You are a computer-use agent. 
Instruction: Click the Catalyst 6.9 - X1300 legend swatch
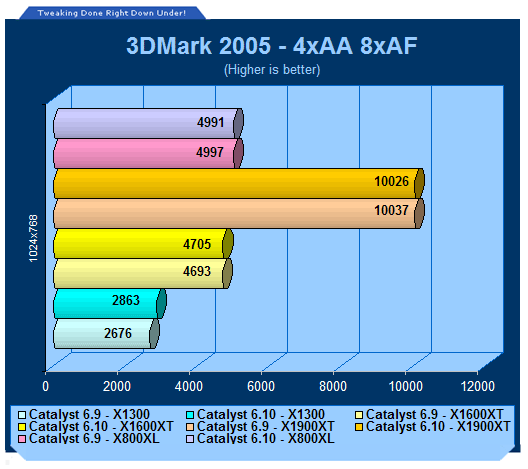click(x=22, y=415)
